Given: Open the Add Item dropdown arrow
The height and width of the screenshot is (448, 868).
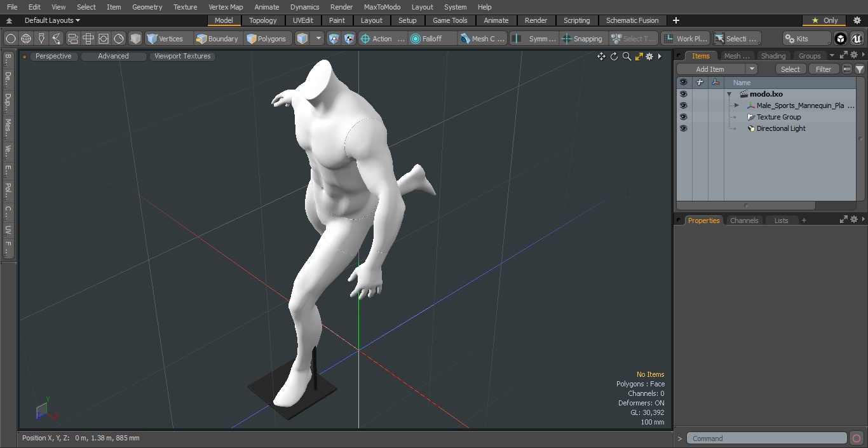Looking at the screenshot, I should [752, 69].
